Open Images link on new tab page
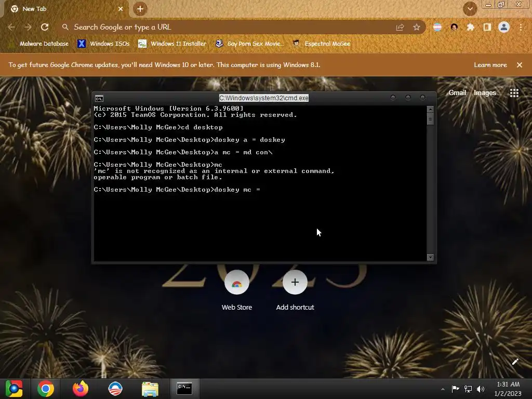Image resolution: width=532 pixels, height=399 pixels. pyautogui.click(x=485, y=92)
